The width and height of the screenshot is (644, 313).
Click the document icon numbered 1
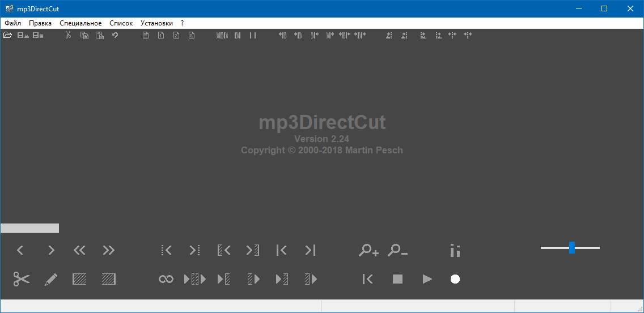pos(161,35)
